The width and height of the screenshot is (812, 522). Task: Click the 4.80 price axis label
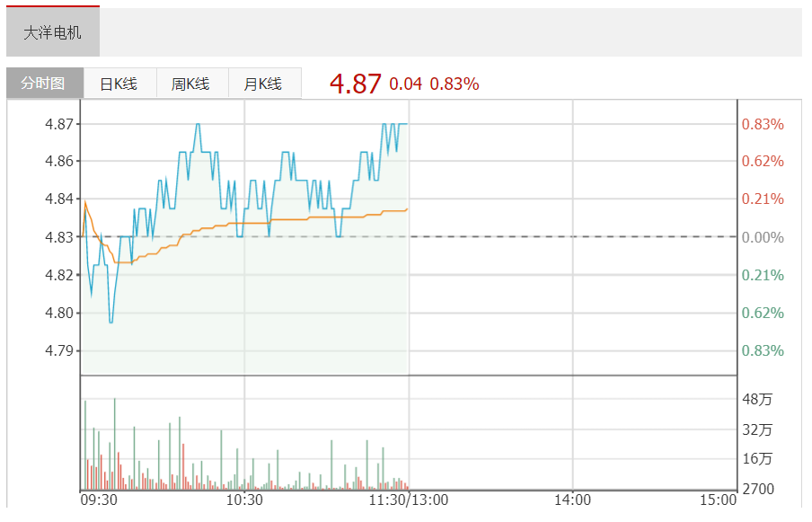pyautogui.click(x=59, y=313)
